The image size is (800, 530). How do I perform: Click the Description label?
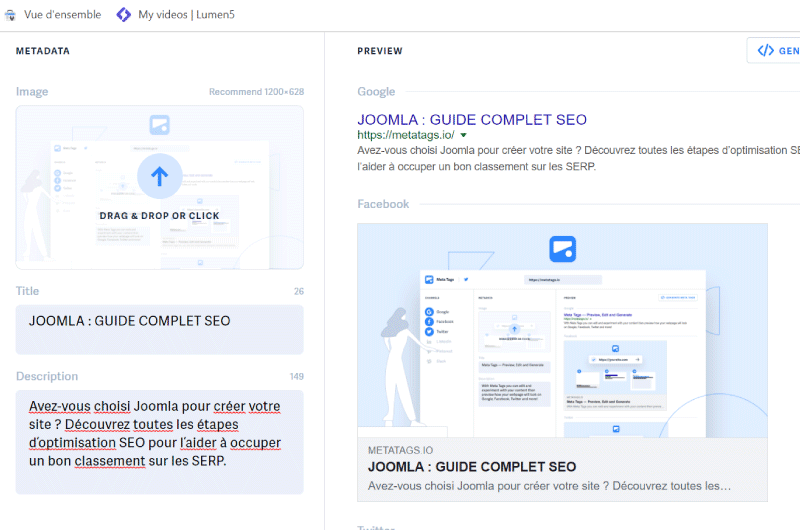click(x=47, y=376)
